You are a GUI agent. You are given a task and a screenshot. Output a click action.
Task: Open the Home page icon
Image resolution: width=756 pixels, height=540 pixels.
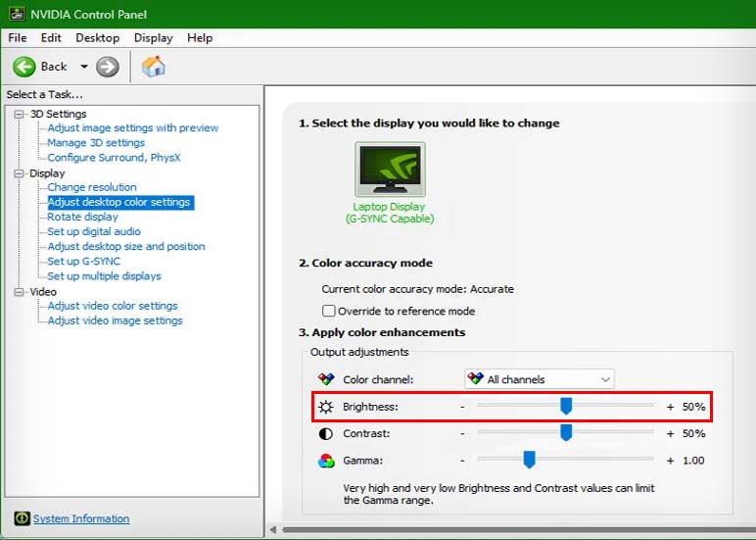[x=154, y=67]
